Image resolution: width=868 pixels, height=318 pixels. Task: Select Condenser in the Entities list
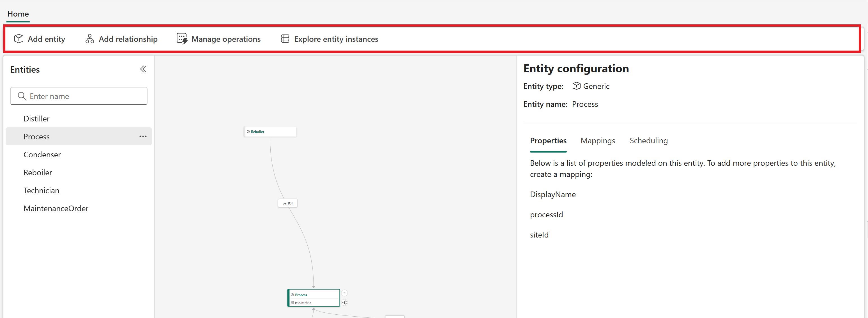[42, 155]
